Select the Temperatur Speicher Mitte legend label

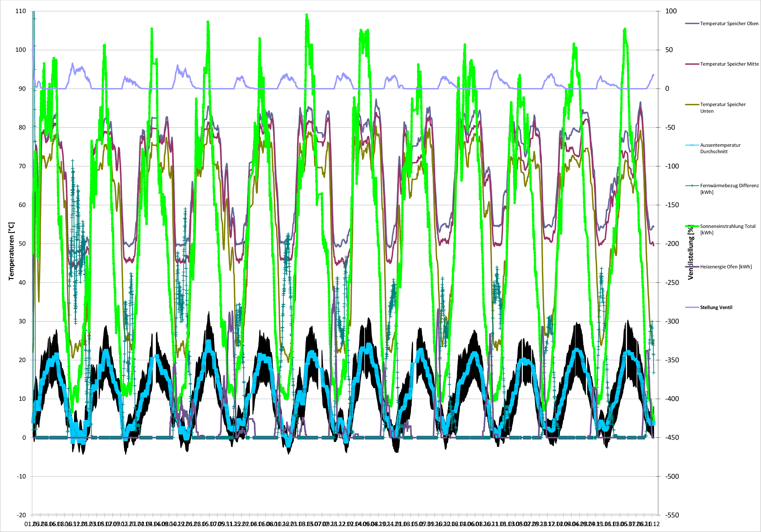[729, 64]
